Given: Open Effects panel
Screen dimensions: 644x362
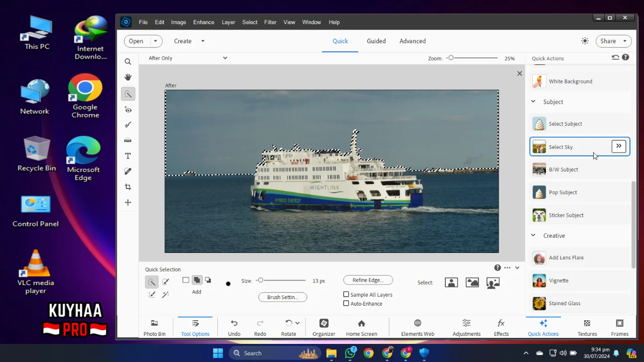Looking at the screenshot, I should pyautogui.click(x=501, y=328).
